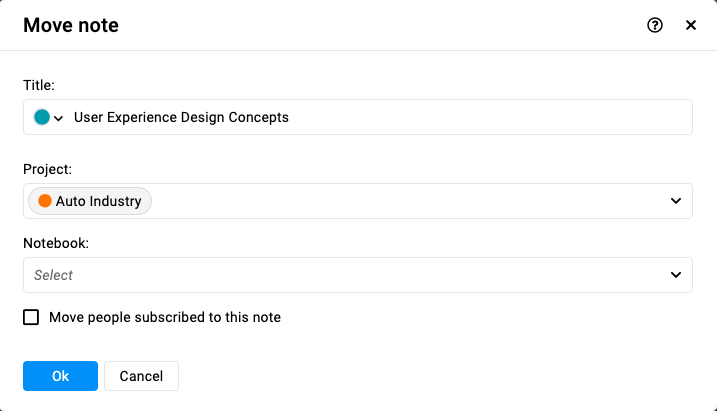Click the Title field label
The image size is (717, 411).
pyautogui.click(x=39, y=85)
